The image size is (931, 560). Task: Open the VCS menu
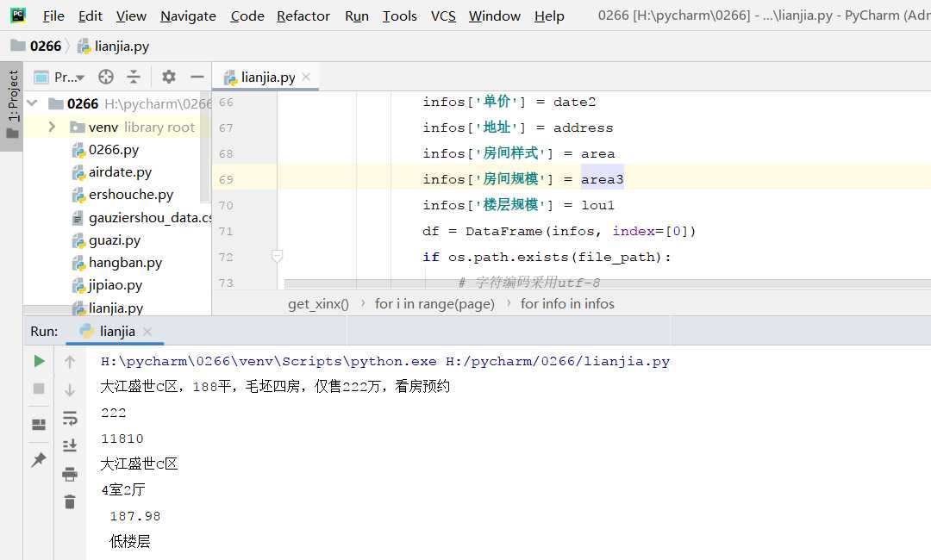(x=443, y=16)
